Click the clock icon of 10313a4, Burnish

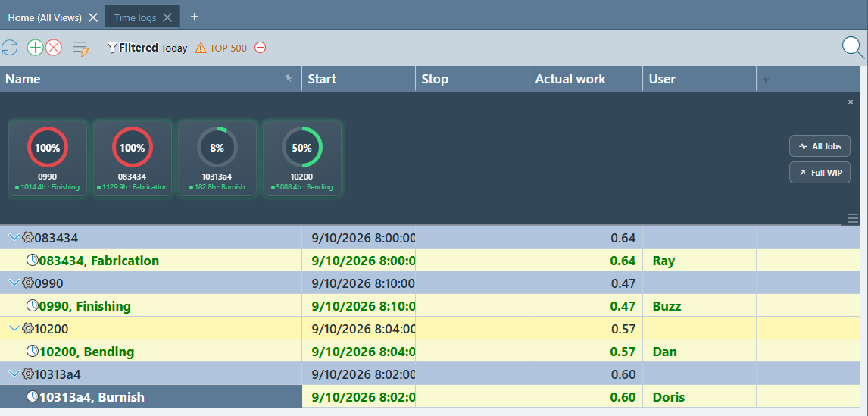tap(33, 396)
